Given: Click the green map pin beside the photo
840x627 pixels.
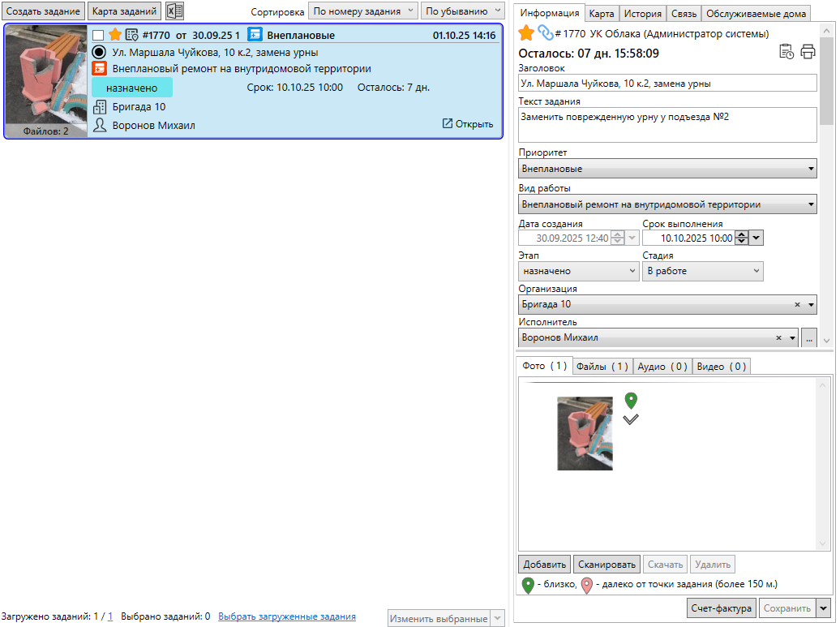Looking at the screenshot, I should pyautogui.click(x=631, y=400).
